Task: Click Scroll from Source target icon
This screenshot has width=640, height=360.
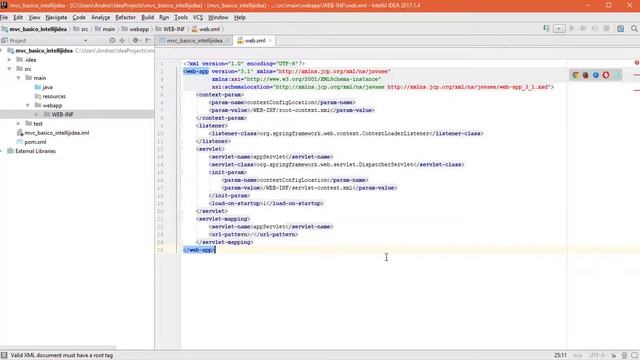Action: (112, 40)
